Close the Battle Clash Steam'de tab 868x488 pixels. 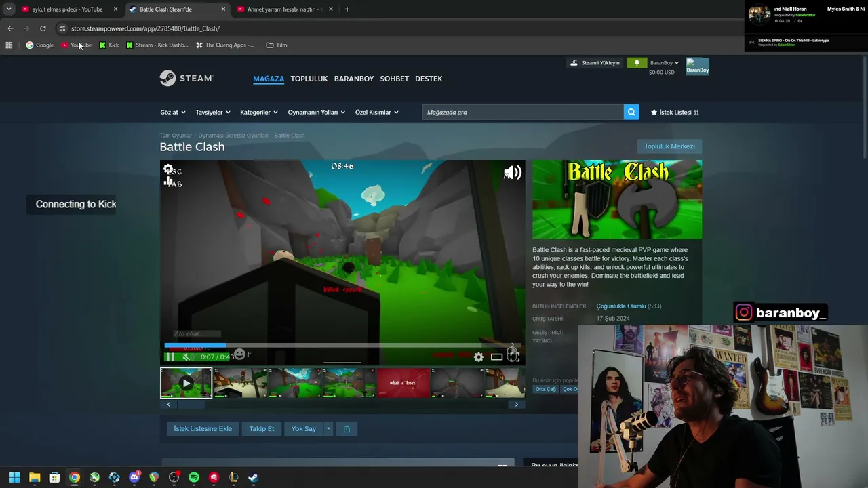223,9
